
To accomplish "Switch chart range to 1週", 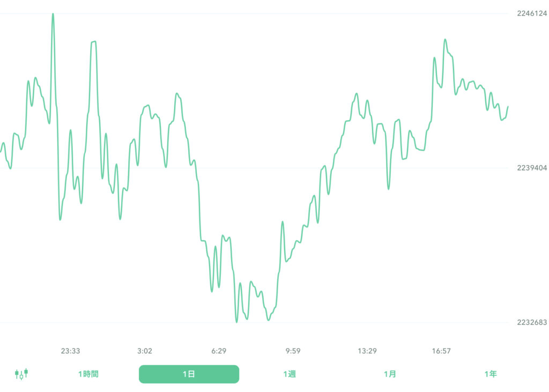I will (x=290, y=374).
